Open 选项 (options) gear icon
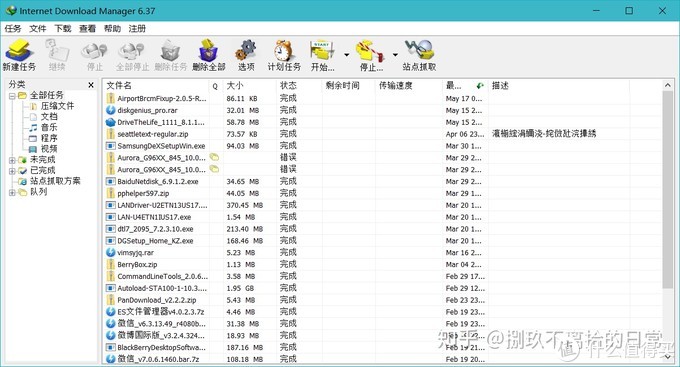Image resolution: width=680 pixels, height=367 pixels. click(x=246, y=55)
